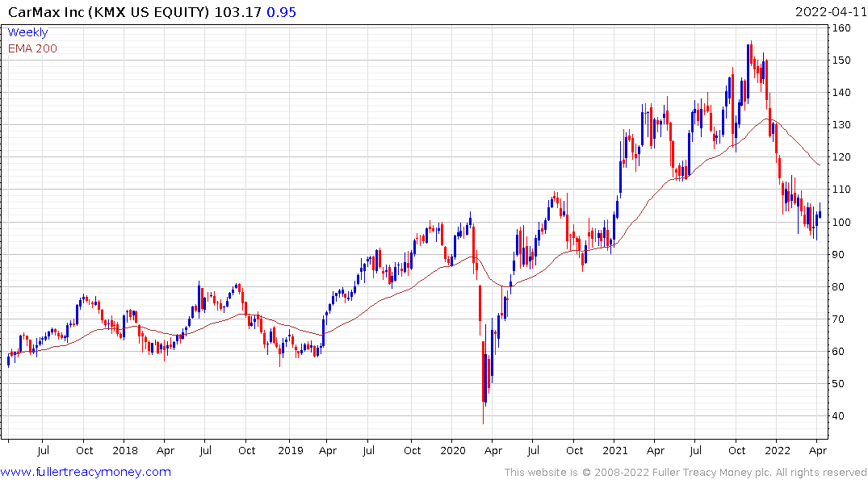This screenshot has width=868, height=484.
Task: Click the EMA 200 legend label
Action: click(x=32, y=48)
